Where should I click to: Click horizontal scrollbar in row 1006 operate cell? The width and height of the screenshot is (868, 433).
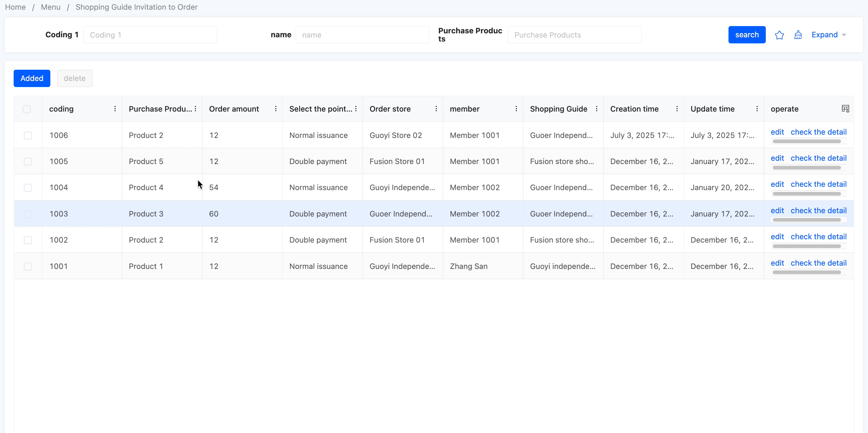point(806,142)
